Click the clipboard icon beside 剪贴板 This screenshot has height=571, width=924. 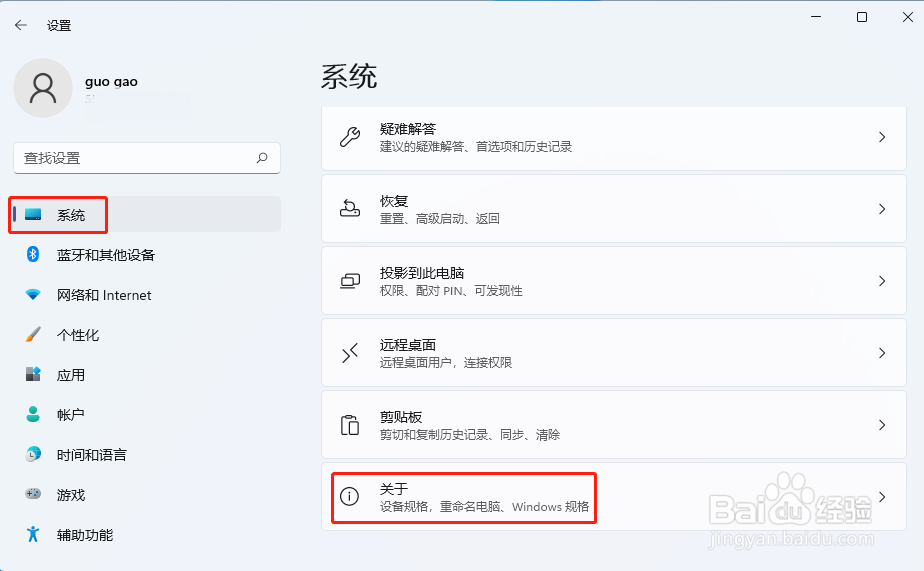[x=350, y=425]
